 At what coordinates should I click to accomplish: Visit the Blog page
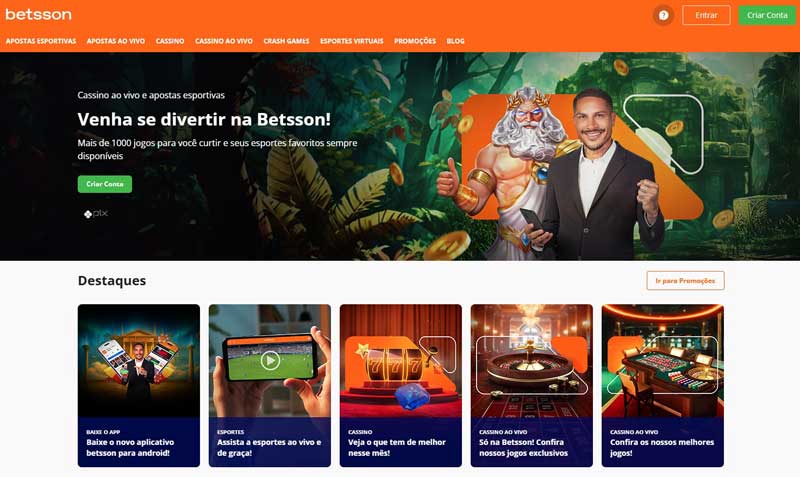coord(455,41)
